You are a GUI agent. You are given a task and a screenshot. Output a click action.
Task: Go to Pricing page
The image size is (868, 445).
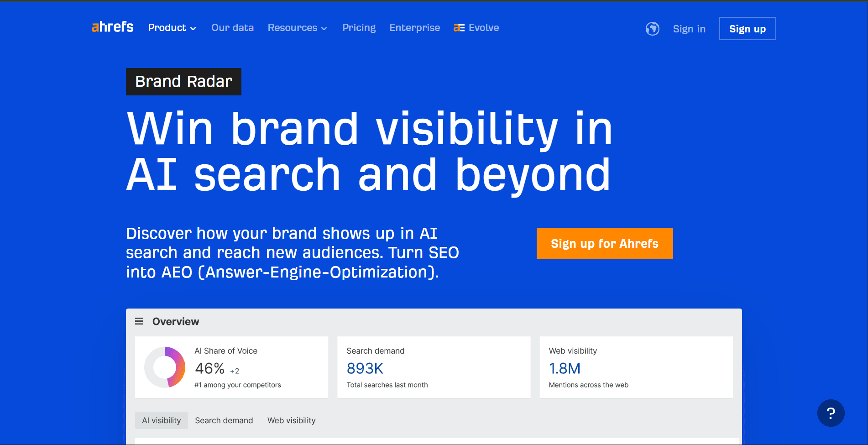click(359, 28)
